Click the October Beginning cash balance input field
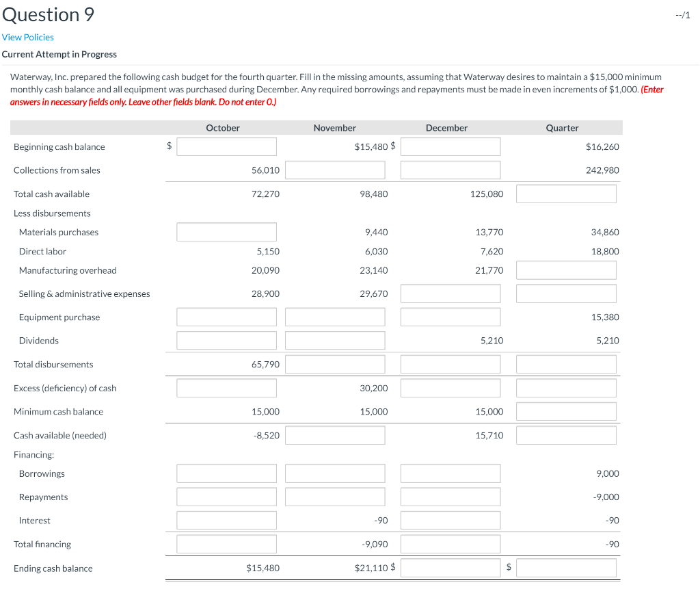 pos(226,146)
